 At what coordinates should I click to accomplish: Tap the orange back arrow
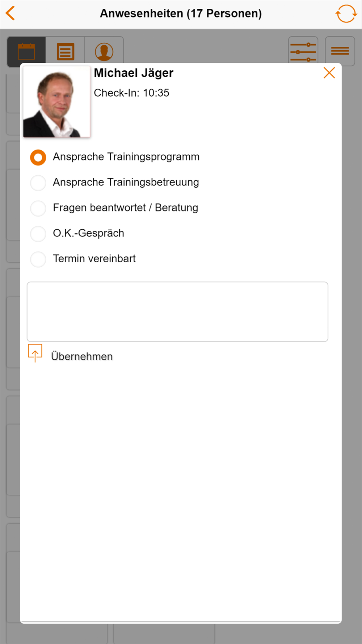(11, 13)
